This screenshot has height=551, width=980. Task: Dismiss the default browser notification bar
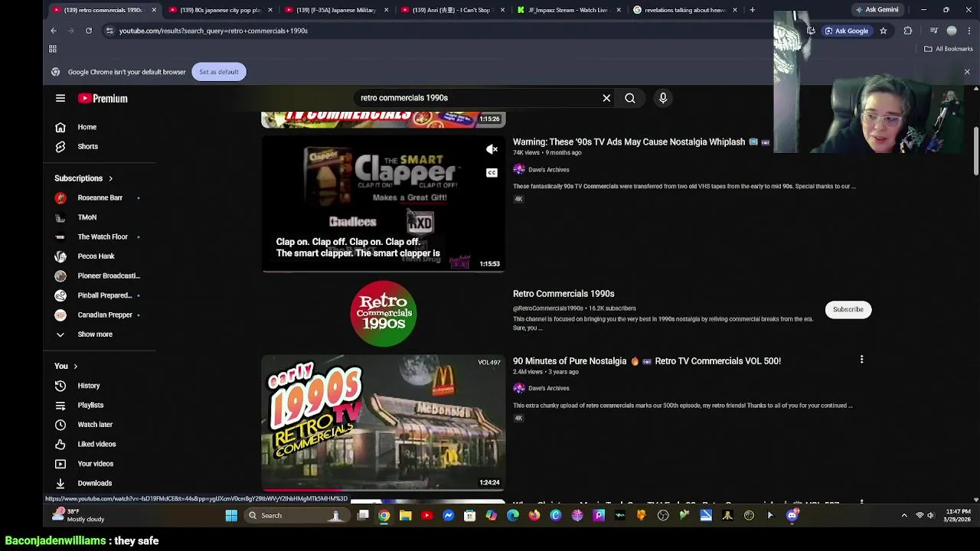(967, 72)
